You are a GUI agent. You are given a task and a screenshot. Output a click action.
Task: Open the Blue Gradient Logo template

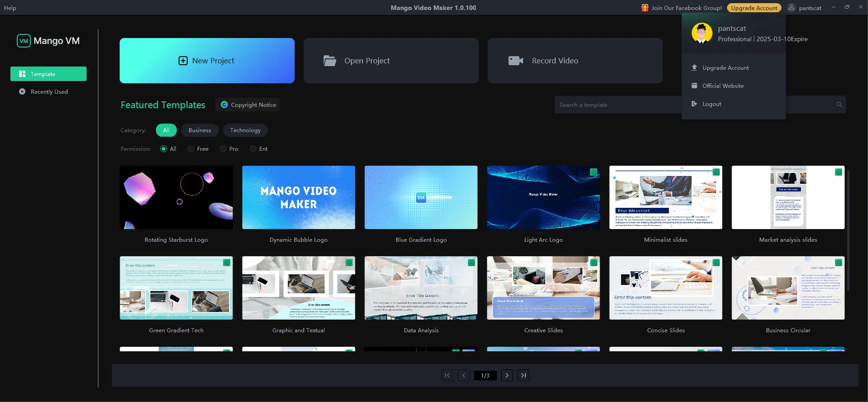pos(421,197)
